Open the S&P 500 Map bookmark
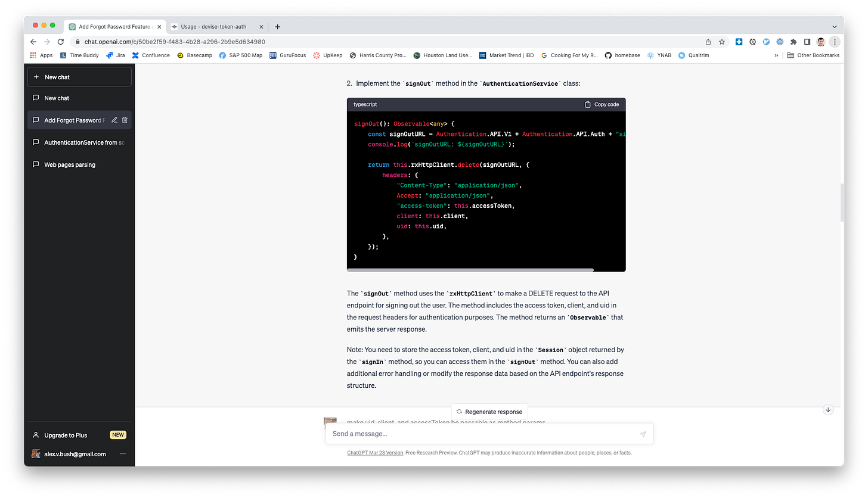868x498 pixels. click(x=241, y=55)
